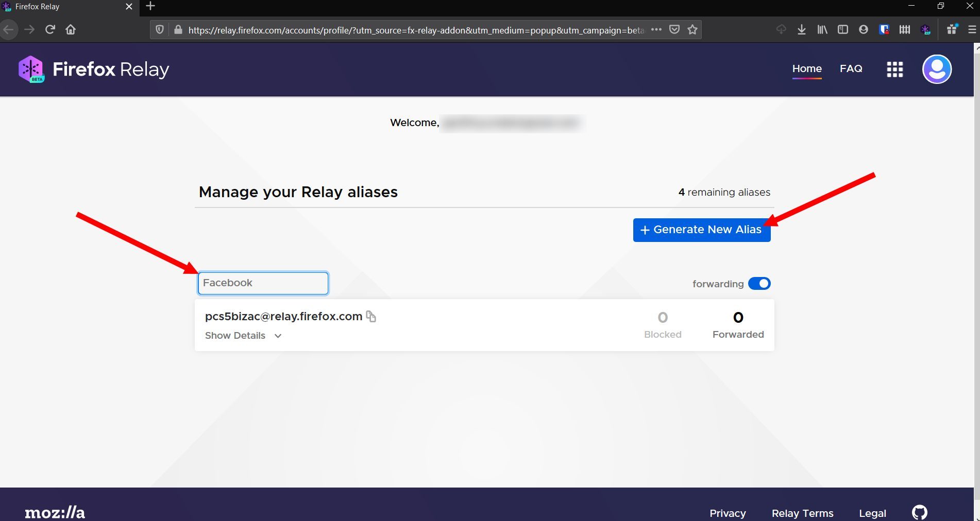Viewport: 980px width, 521px height.
Task: View site security padlock information
Action: pos(178,29)
